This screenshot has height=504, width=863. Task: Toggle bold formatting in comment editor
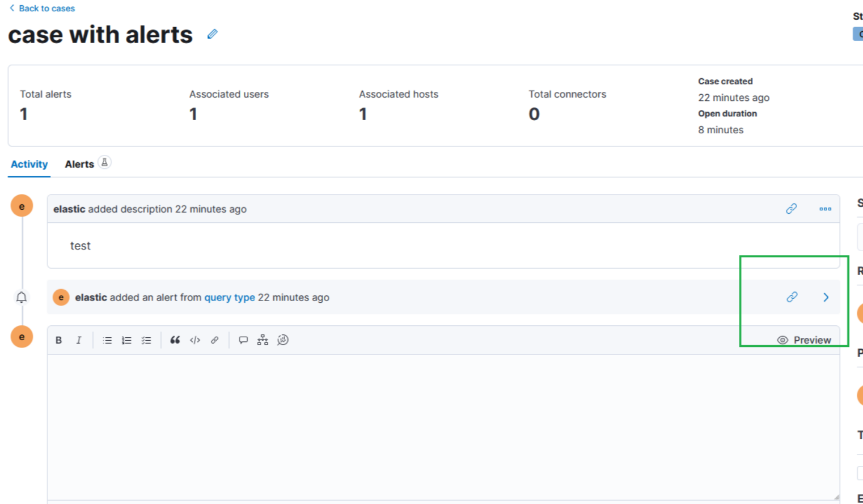(58, 340)
